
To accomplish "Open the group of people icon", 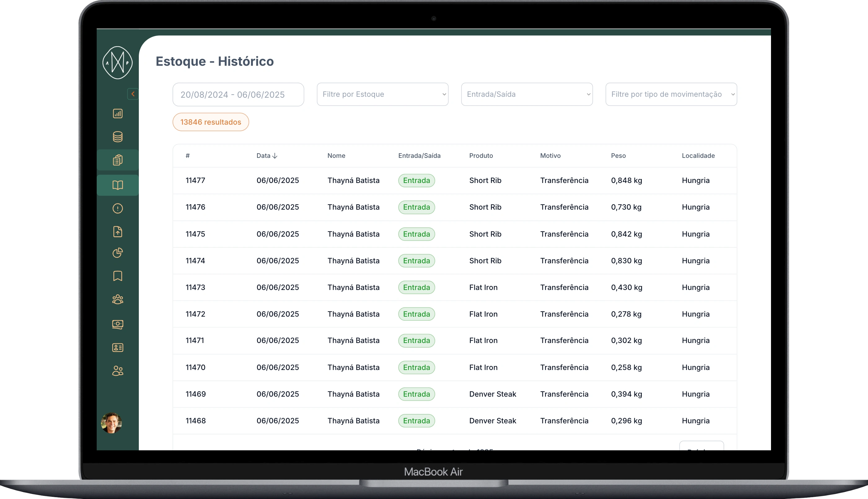I will (x=117, y=300).
